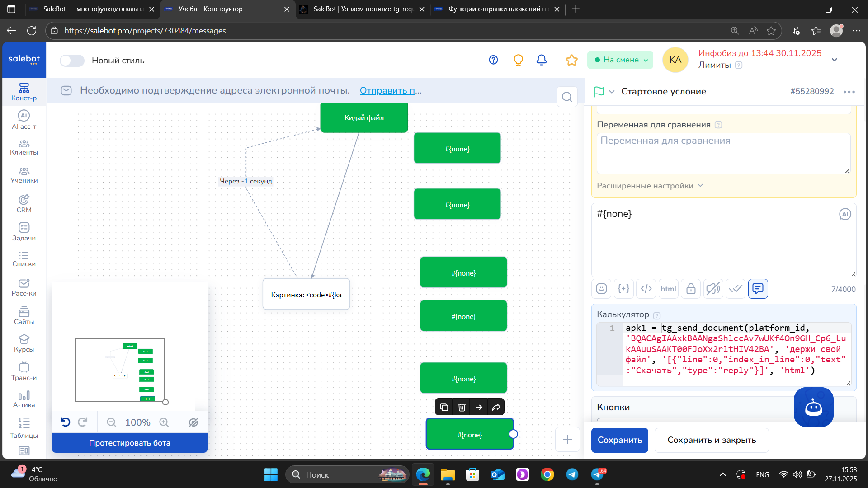The image size is (868, 488).
Task: Switch to the SaleBot tg_request browser tab
Action: 363,9
